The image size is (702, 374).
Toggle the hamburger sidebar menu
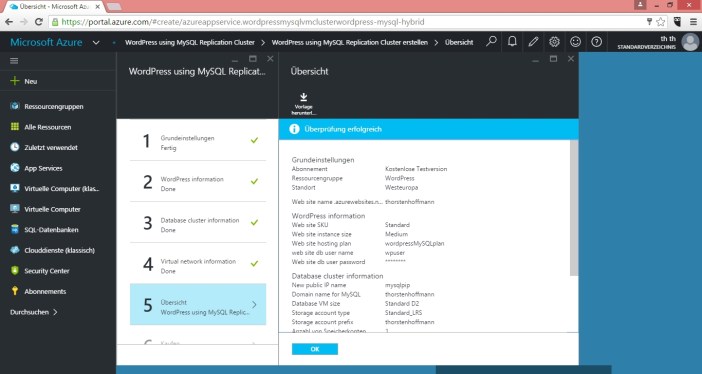[14, 61]
